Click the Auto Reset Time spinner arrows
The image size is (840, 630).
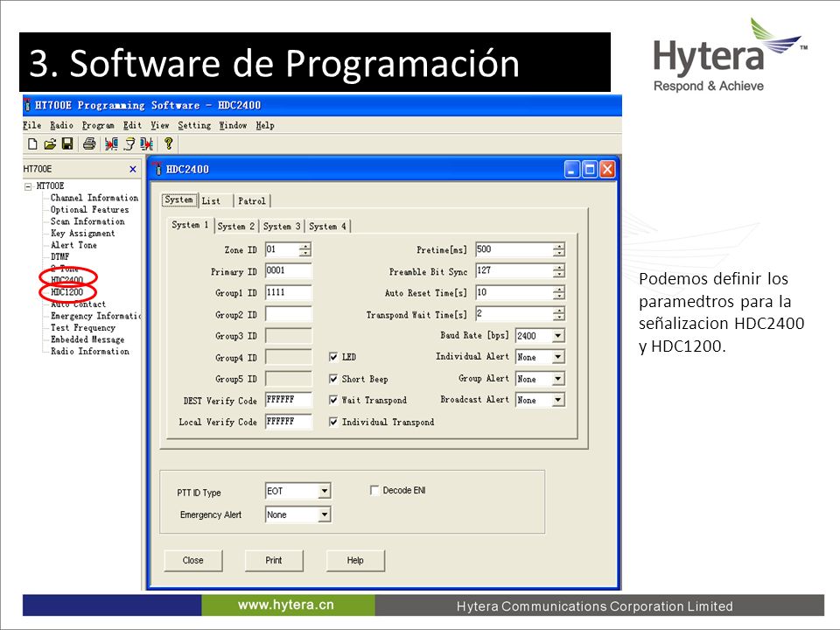[x=559, y=293]
